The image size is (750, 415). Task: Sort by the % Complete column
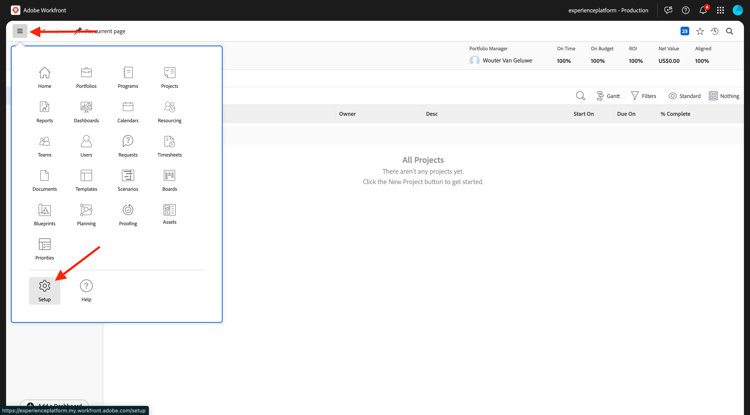(675, 114)
